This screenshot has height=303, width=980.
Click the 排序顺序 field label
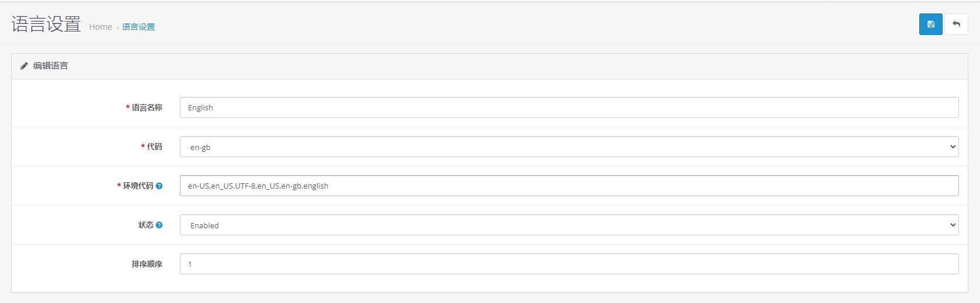coord(147,264)
